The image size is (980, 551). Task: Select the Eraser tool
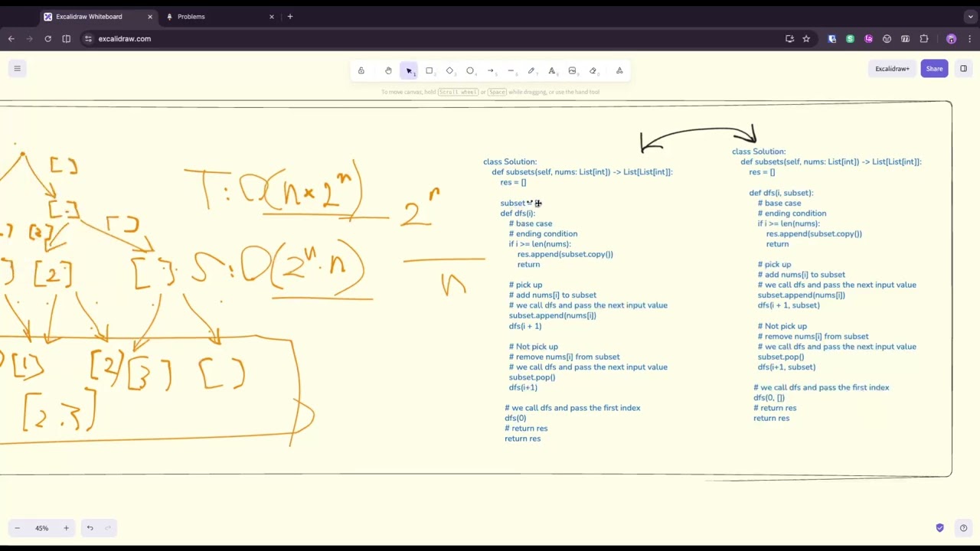point(593,70)
